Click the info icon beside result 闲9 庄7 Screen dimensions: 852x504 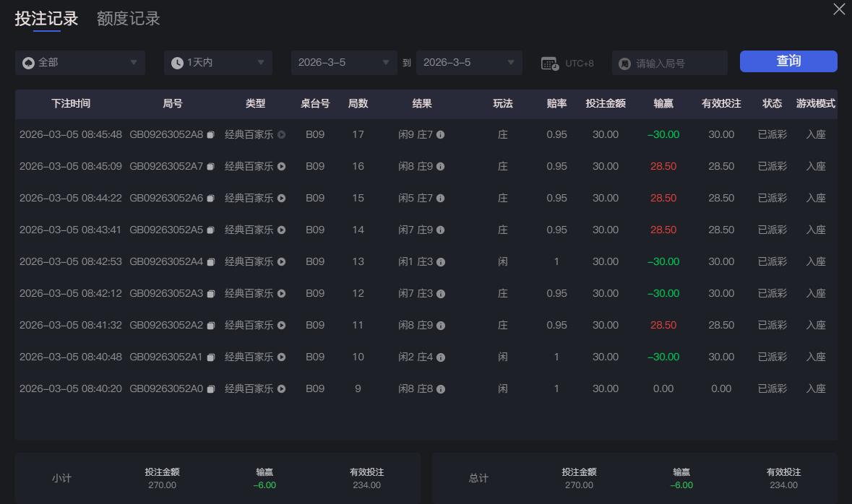coord(442,134)
